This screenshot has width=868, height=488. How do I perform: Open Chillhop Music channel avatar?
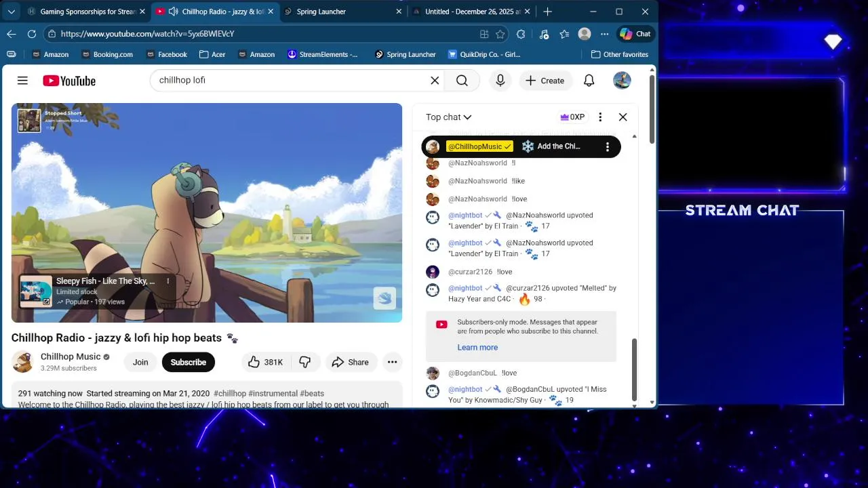(22, 362)
